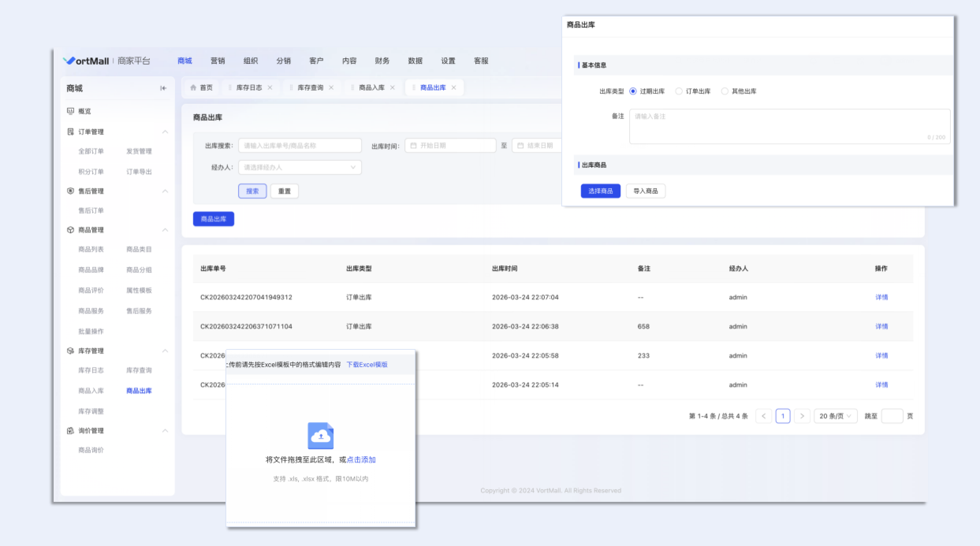980x546 pixels.
Task: Open the 经办人 dropdown selector
Action: pyautogui.click(x=300, y=167)
